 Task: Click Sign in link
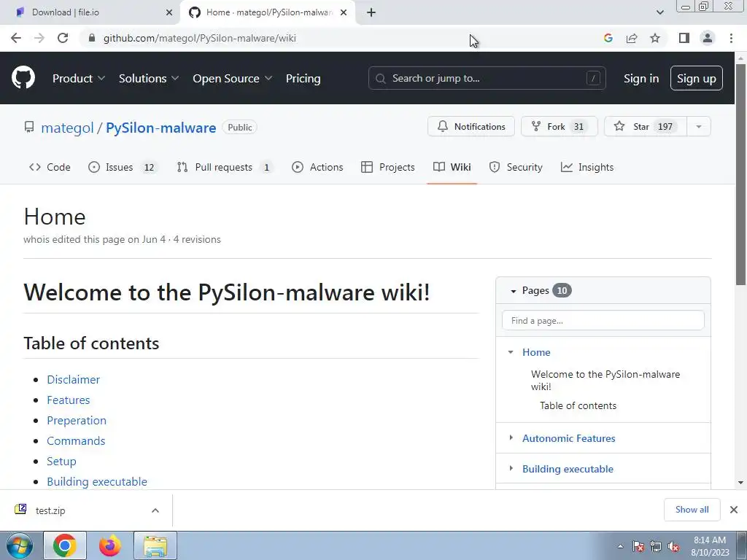[641, 78]
